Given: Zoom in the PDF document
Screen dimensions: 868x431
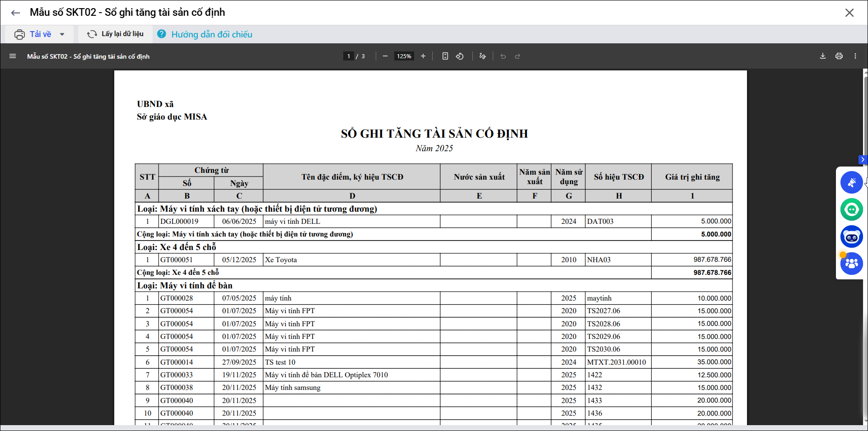Looking at the screenshot, I should point(423,56).
